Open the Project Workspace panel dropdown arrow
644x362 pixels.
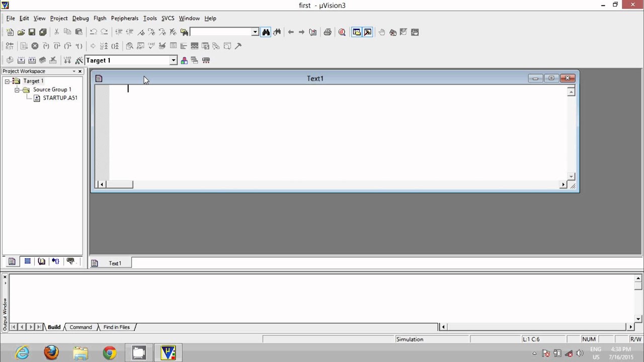tap(74, 71)
